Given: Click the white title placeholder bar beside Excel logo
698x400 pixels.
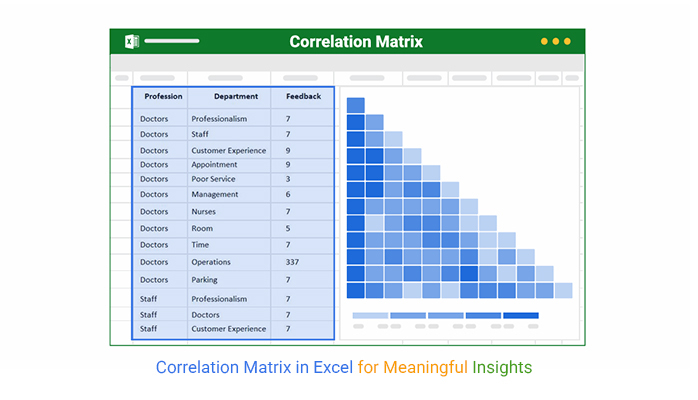Looking at the screenshot, I should [171, 41].
